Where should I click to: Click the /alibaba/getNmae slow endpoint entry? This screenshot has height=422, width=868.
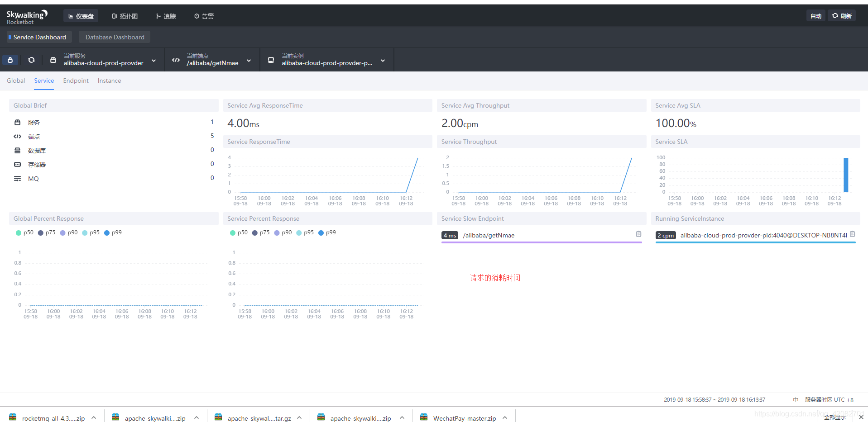489,235
